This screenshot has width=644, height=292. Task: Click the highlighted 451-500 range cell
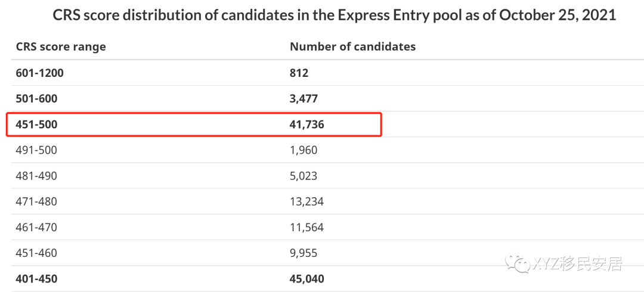point(36,125)
